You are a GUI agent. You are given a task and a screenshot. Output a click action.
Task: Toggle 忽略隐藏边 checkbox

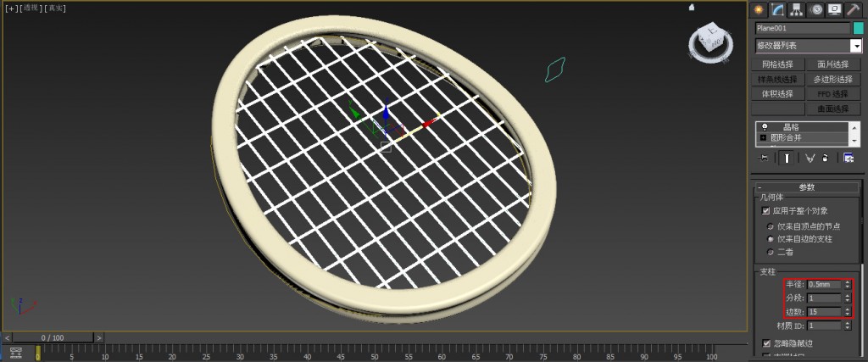(x=766, y=343)
